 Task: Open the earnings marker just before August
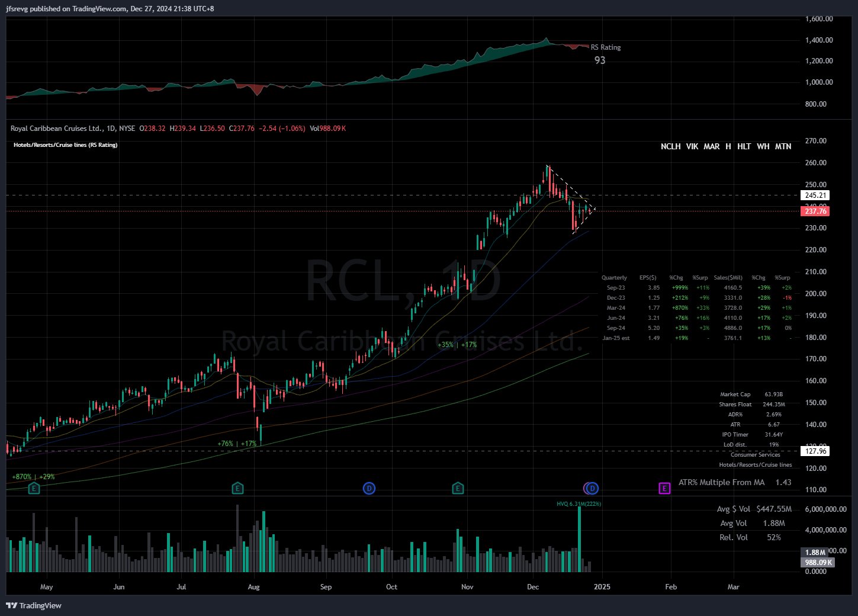click(x=237, y=489)
